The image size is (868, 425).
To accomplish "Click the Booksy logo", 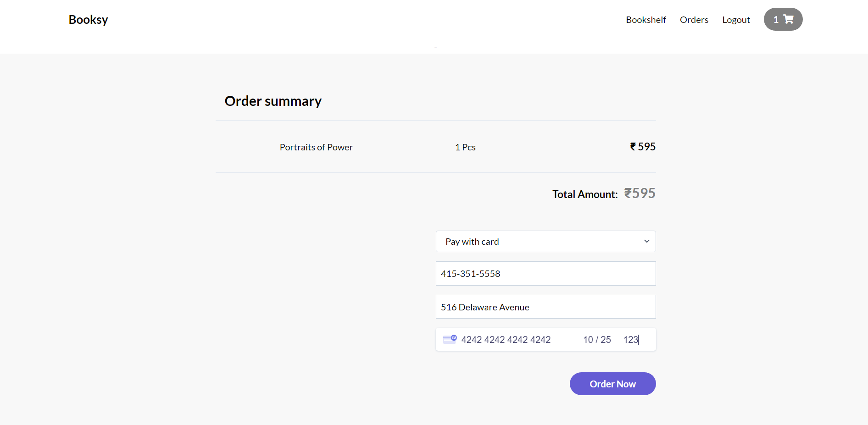I will [88, 20].
